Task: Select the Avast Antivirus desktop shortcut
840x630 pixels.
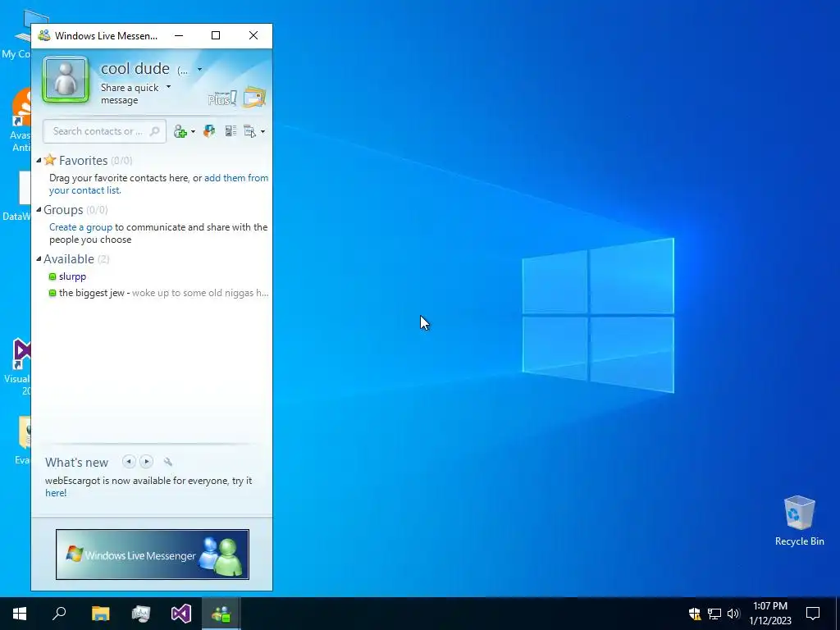Action: pyautogui.click(x=21, y=121)
